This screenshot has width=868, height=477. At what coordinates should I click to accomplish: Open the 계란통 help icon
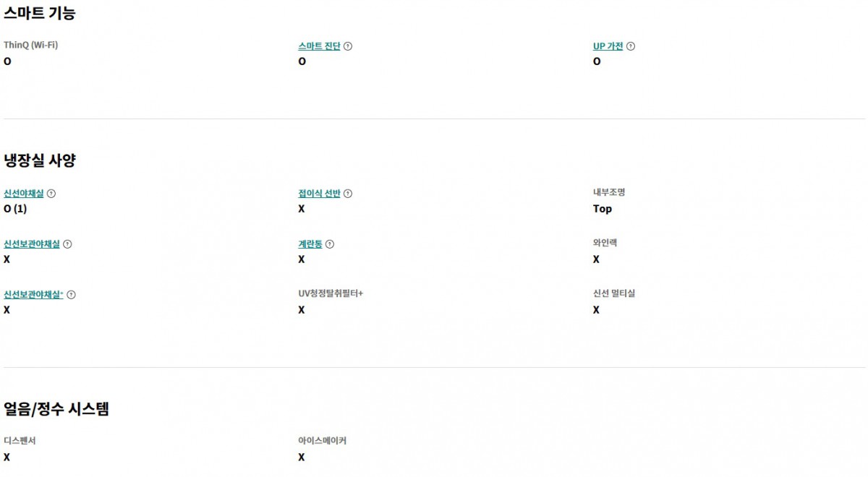330,244
